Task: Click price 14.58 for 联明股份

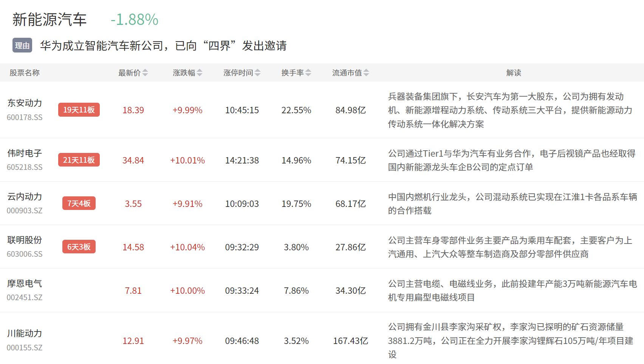Action: tap(133, 247)
